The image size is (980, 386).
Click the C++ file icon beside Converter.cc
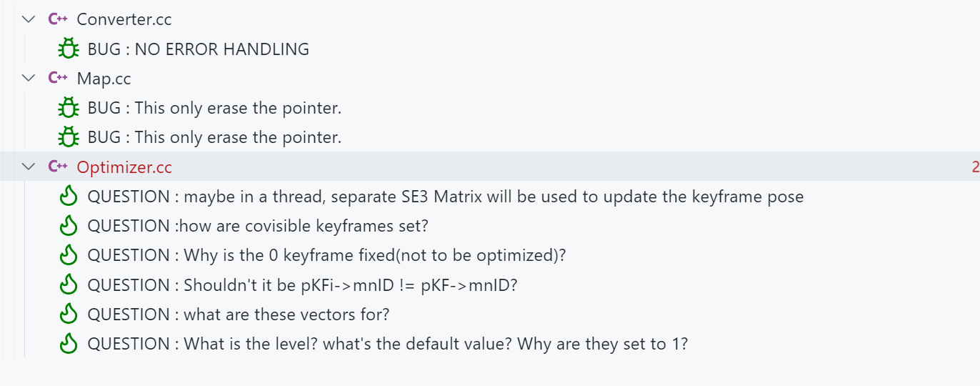[x=57, y=19]
